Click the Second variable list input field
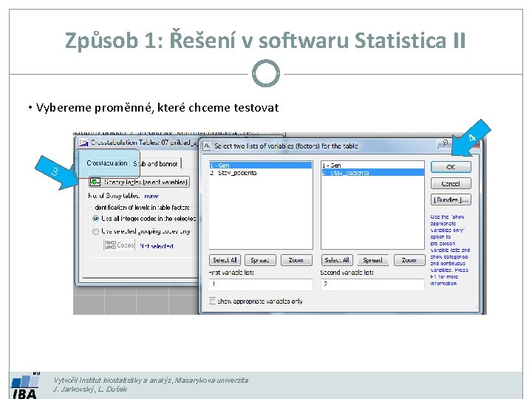This screenshot has width=532, height=399. [x=372, y=284]
